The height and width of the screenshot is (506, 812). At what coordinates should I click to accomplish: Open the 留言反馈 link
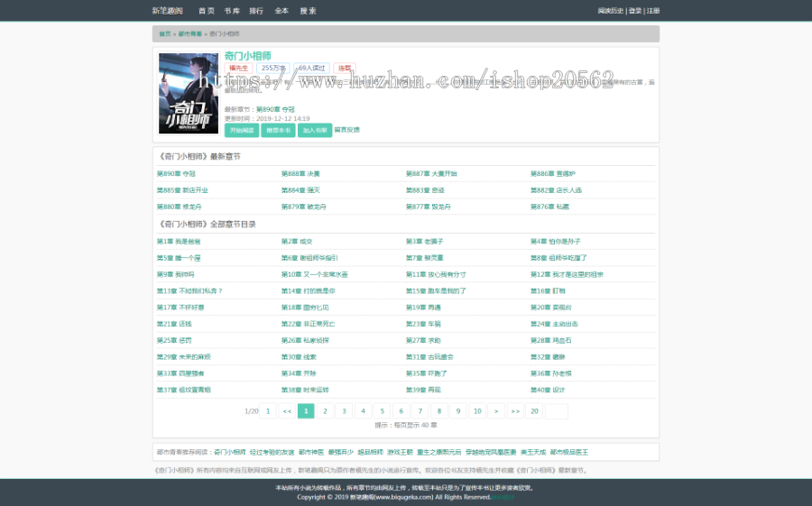[x=347, y=130]
